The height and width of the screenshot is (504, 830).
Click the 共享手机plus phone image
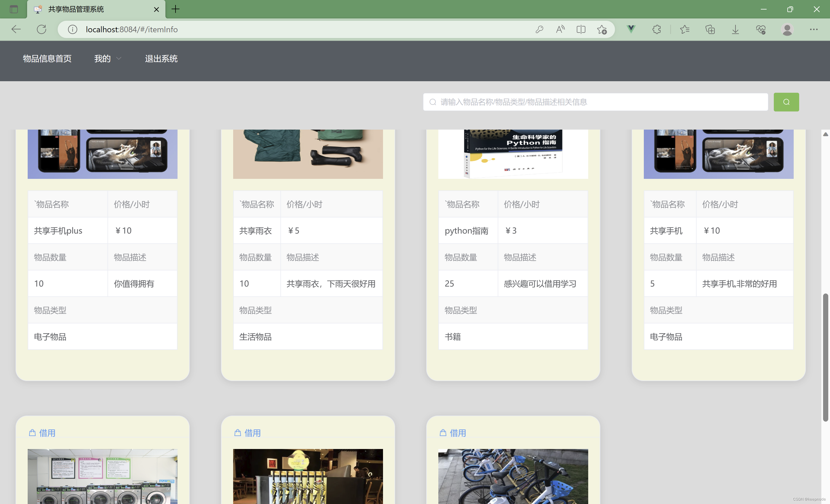tap(102, 154)
